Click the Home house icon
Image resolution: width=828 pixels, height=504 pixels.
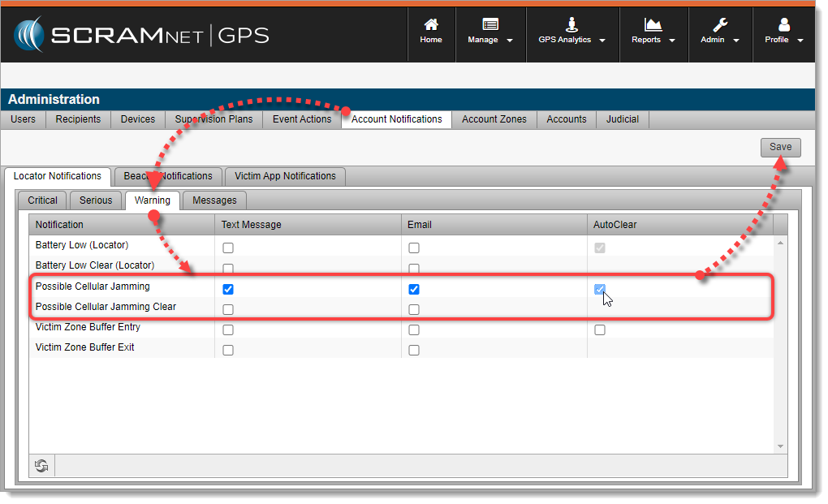point(431,24)
